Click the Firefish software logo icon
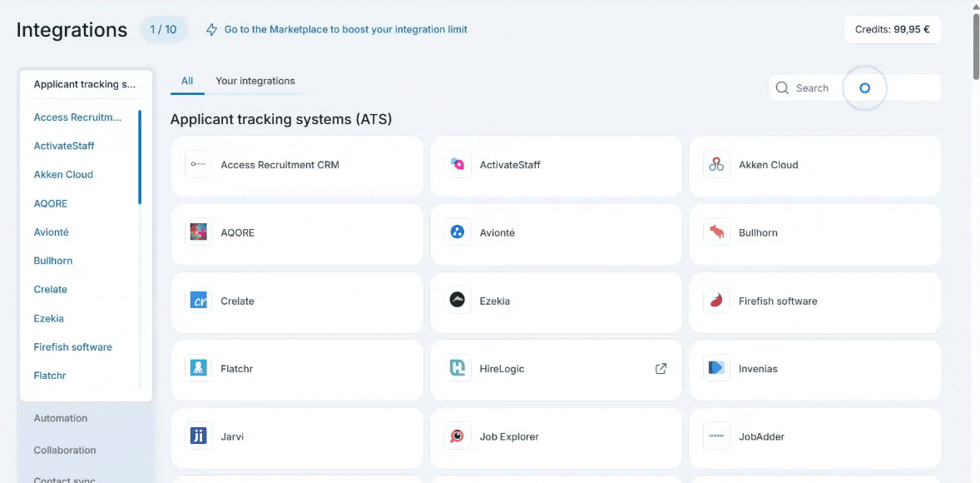980x483 pixels. coord(716,301)
